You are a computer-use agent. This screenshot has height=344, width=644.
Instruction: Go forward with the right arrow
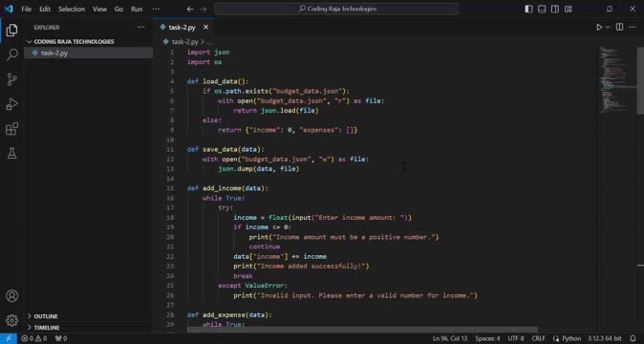pos(204,9)
